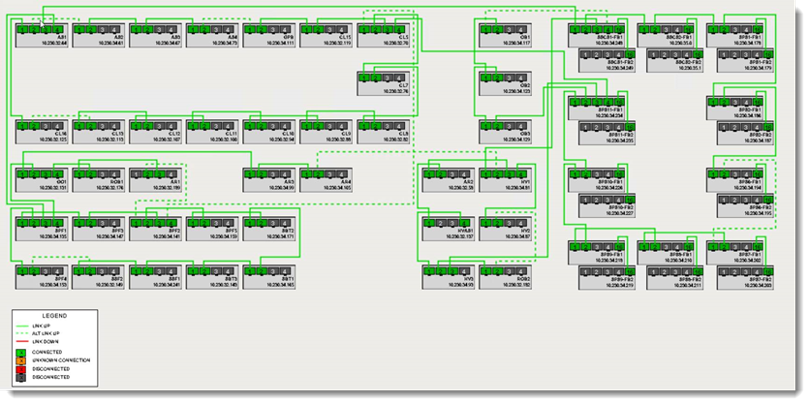Viewport: 810px width, 405px height.
Task: Select port 1 on the CL13 device
Action: [81, 126]
